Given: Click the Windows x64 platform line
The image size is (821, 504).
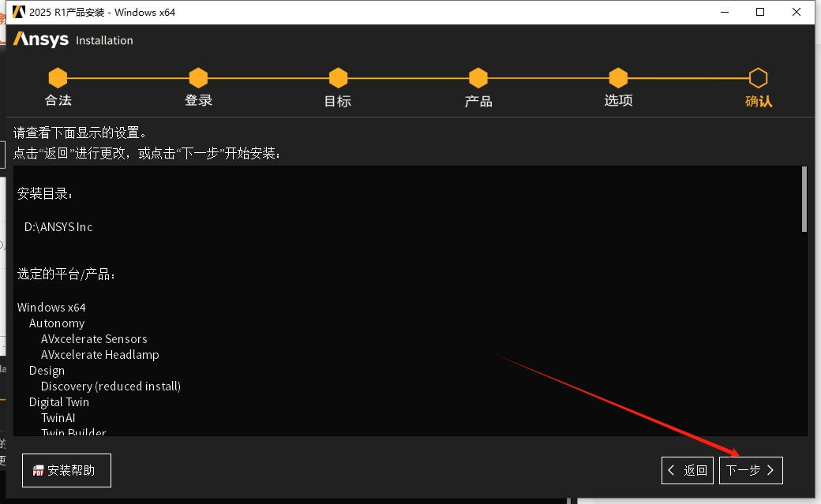Looking at the screenshot, I should [51, 308].
